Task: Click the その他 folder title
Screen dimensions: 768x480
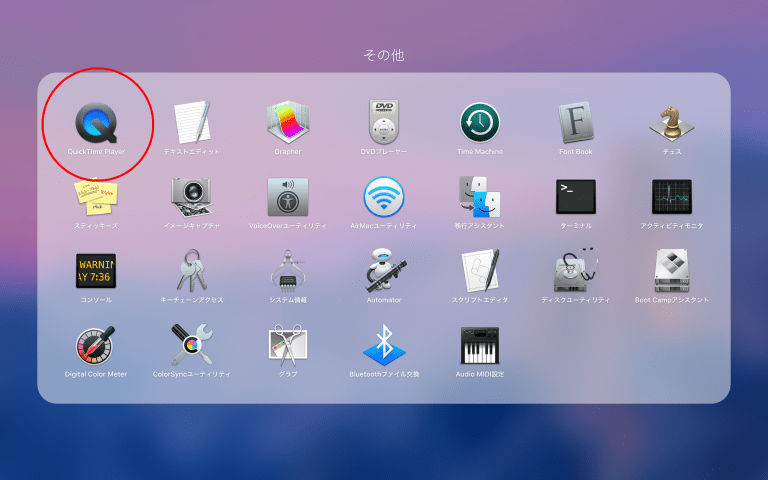Action: tap(384, 55)
